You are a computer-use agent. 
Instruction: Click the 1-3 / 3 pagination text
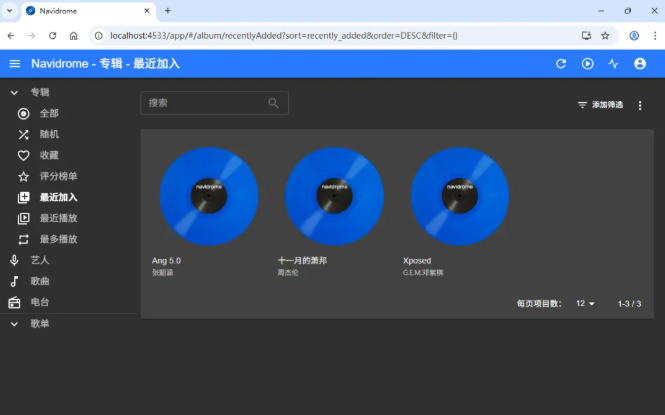click(629, 304)
